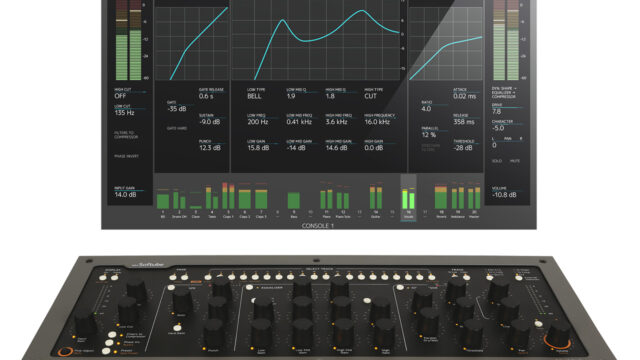Click the Attack 0.02 ms value
This screenshot has height=360, width=640.
tap(465, 96)
